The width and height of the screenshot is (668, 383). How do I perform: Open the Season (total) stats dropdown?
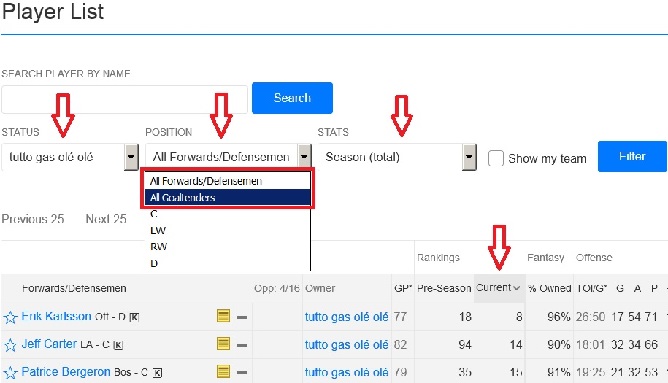click(469, 157)
